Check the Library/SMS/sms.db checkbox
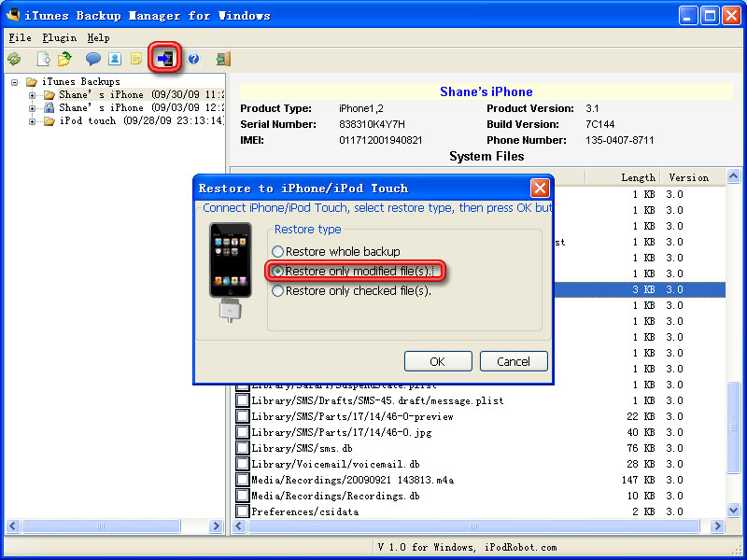This screenshot has width=747, height=560. tap(243, 448)
